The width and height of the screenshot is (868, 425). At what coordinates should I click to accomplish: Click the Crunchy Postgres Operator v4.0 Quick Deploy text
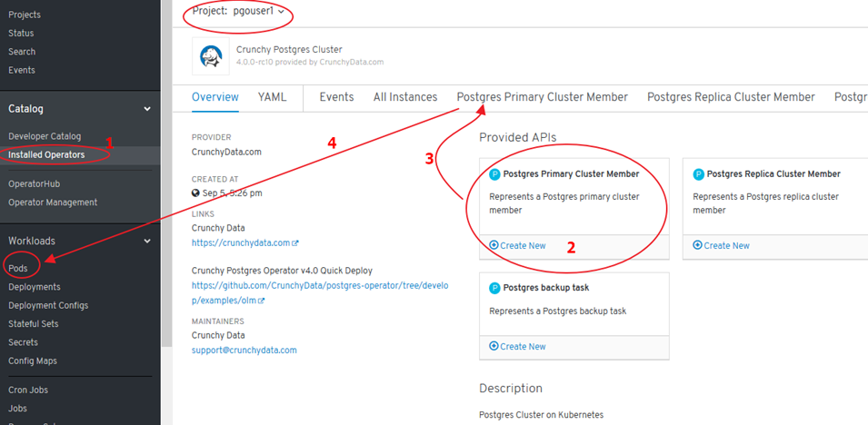pos(283,272)
